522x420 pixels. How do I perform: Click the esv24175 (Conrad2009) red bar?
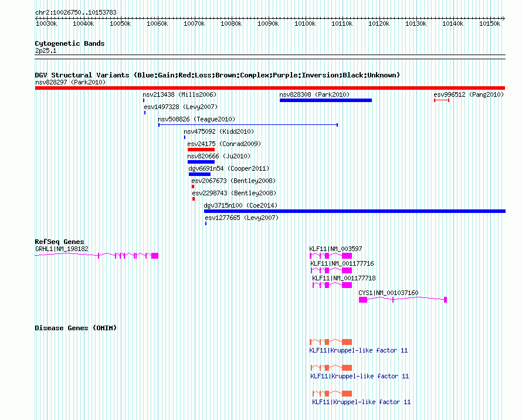[201, 150]
